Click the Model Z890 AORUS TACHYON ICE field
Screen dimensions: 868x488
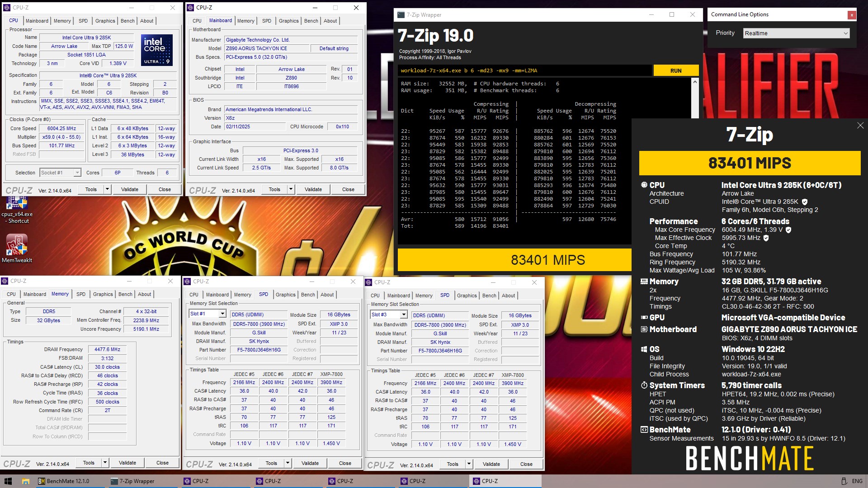click(x=267, y=49)
